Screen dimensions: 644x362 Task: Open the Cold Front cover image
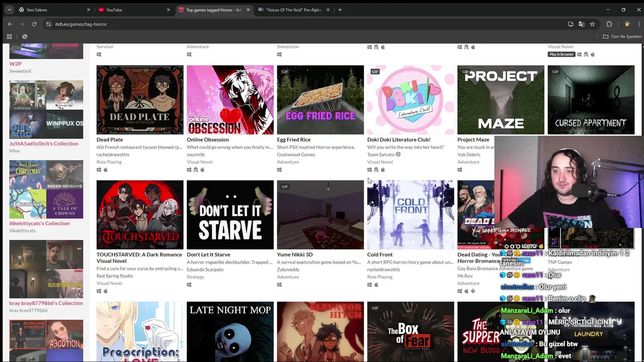point(411,215)
